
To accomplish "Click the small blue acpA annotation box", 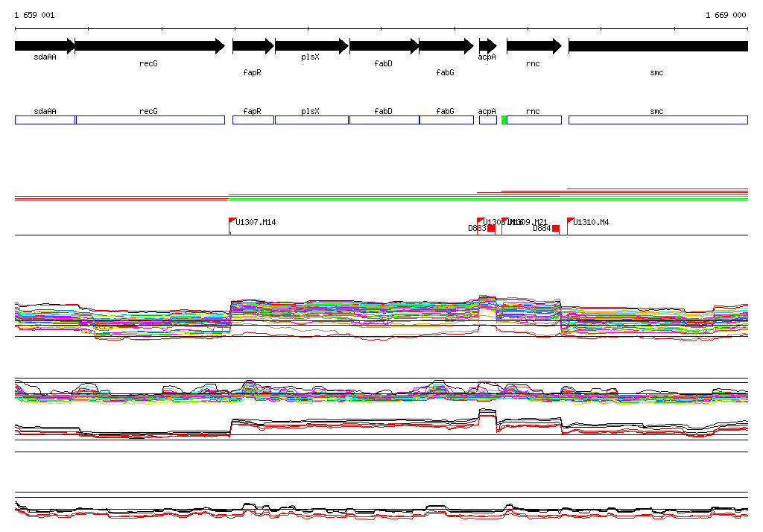I will (488, 120).
